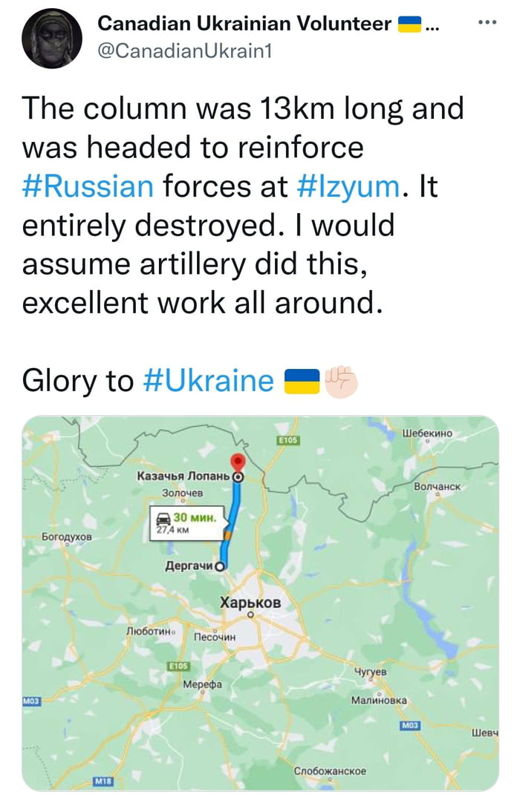Viewport: 520px width, 812px height.
Task: Click the Богодухов town label
Action: [x=67, y=534]
